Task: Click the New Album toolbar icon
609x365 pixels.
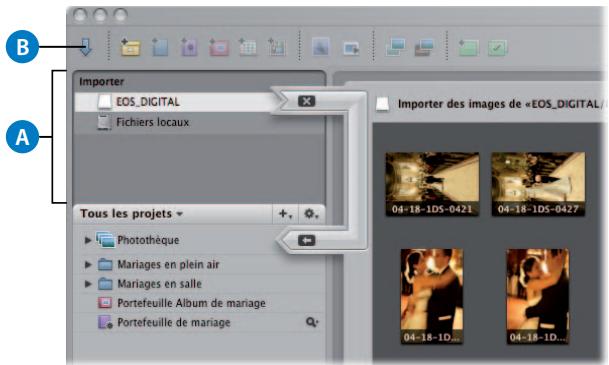Action: pyautogui.click(x=160, y=47)
